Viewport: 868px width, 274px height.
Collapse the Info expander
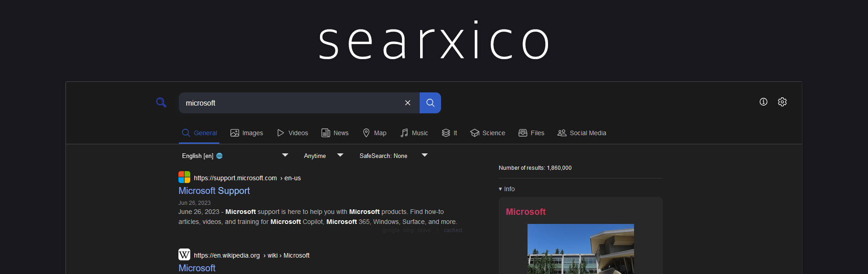click(x=507, y=189)
